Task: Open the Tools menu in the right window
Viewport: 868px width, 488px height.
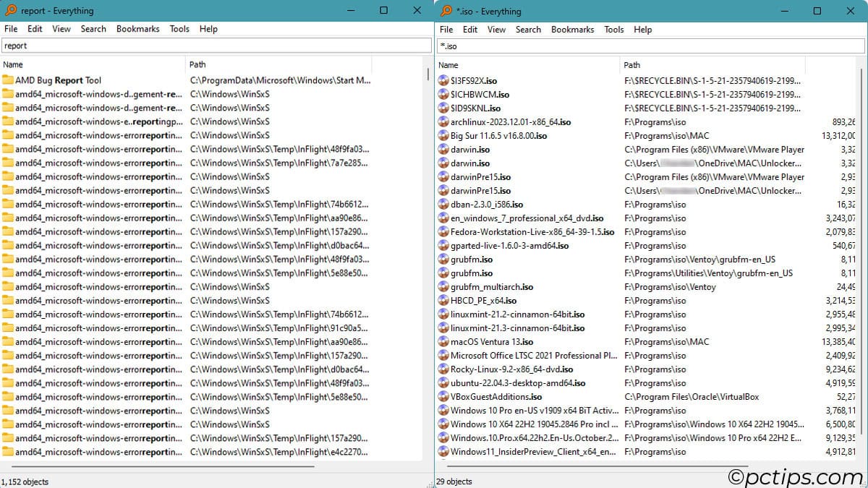Action: tap(613, 30)
